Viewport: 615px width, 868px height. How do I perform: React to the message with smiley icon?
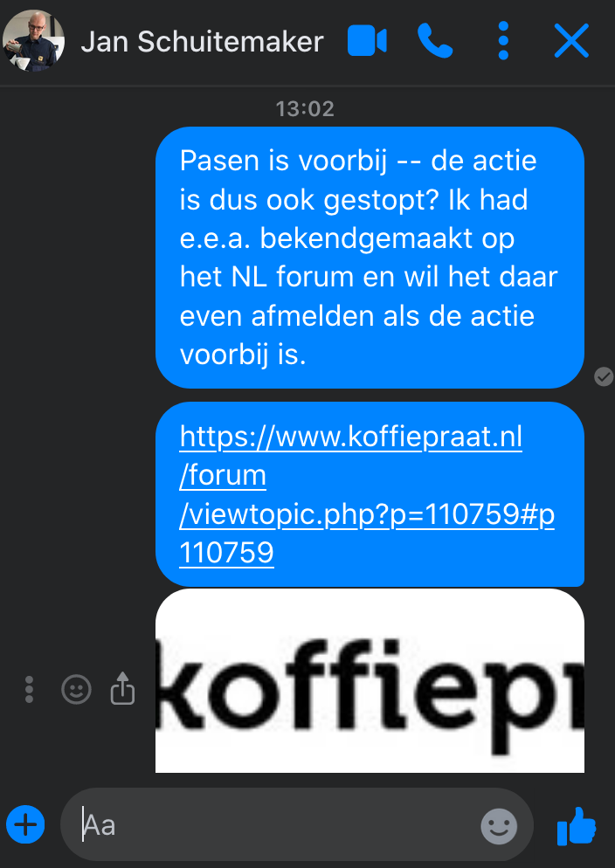click(76, 690)
